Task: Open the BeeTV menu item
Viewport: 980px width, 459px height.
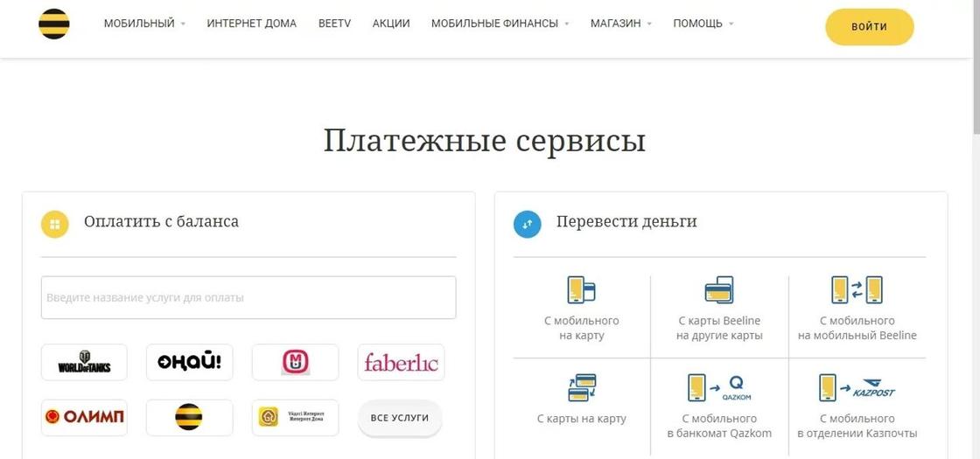Action: coord(334,24)
